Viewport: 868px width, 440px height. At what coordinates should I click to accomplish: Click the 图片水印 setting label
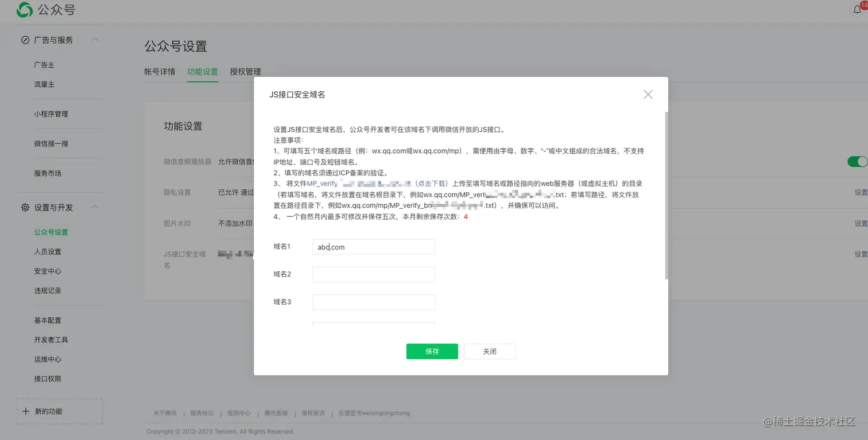click(x=177, y=224)
